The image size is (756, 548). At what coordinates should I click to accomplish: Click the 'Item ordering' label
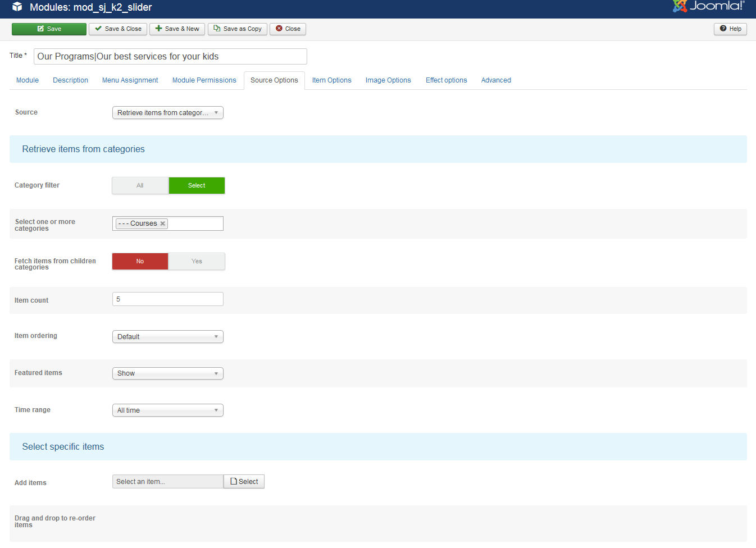coord(36,336)
